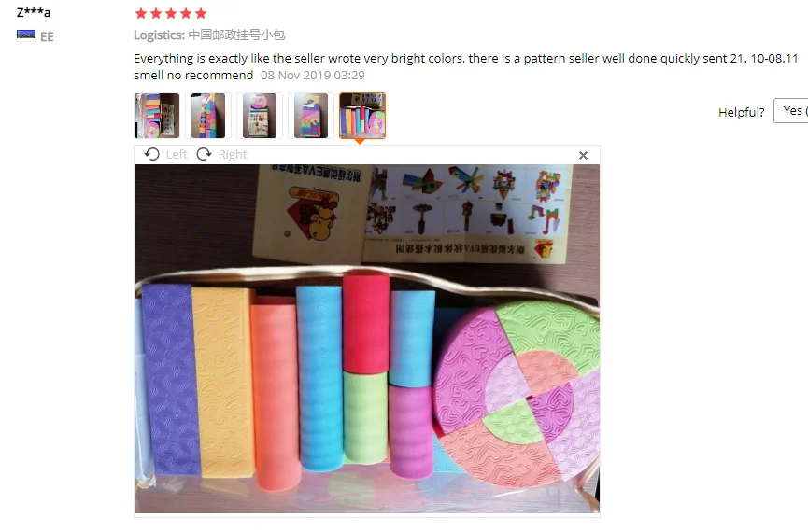Mark review helpful with Yes button
The height and width of the screenshot is (532, 808).
point(791,111)
